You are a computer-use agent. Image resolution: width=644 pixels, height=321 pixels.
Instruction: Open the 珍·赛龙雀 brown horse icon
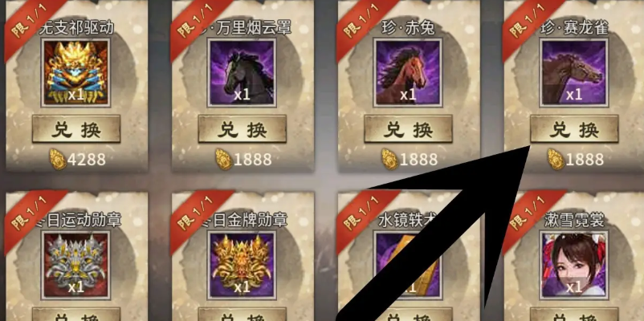574,73
